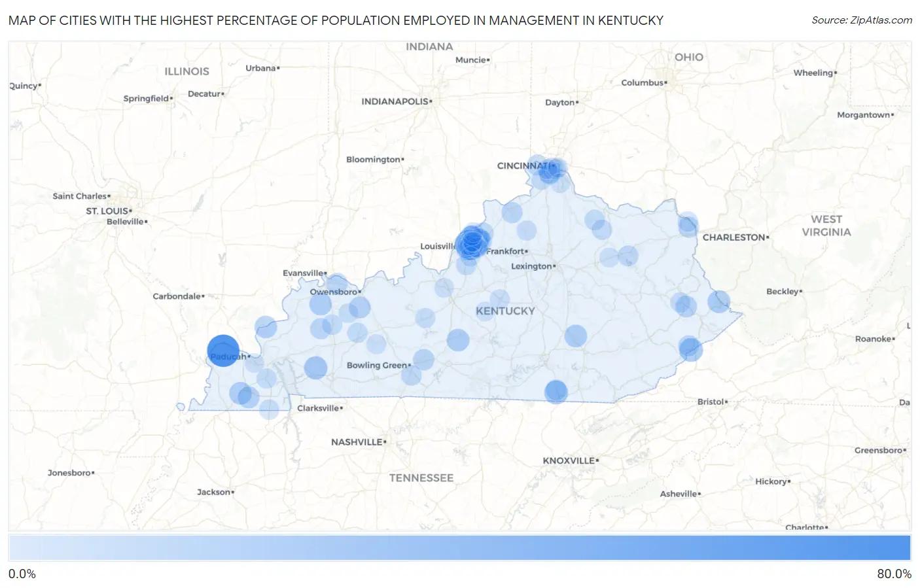The width and height of the screenshot is (920, 588).
Task: Click the Lexington city label
Action: pyautogui.click(x=531, y=266)
